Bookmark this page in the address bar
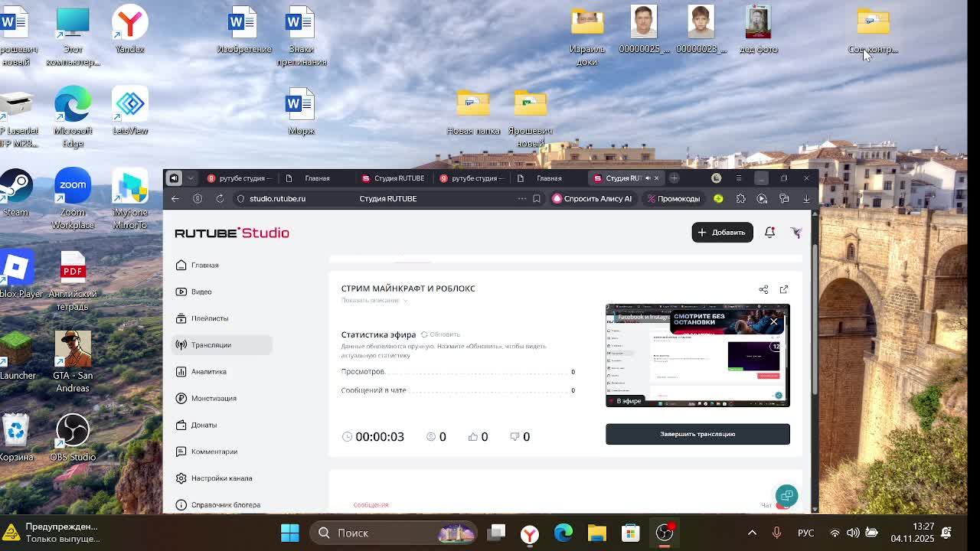The image size is (980, 551). click(x=537, y=199)
